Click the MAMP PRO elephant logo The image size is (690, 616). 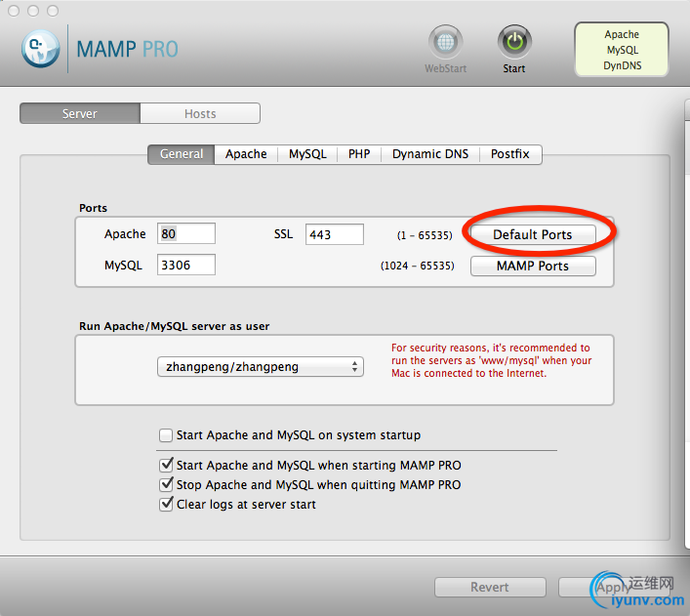point(41,49)
